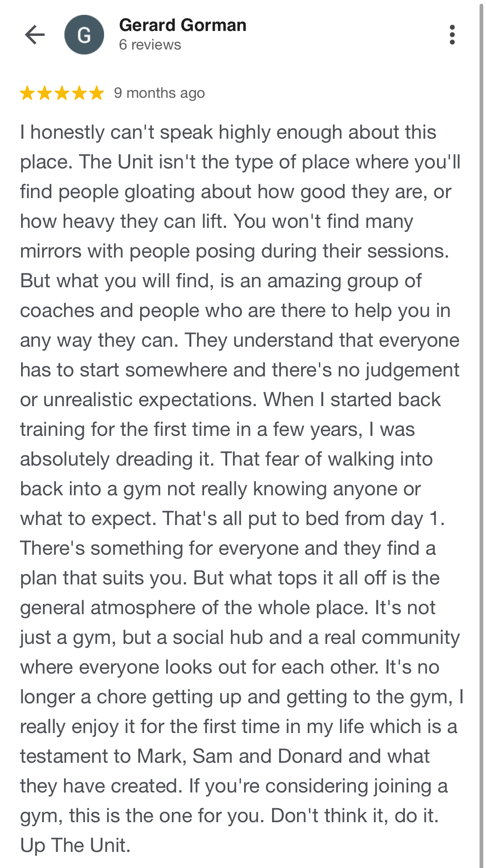Click the words 'The Unit' in second line

pyautogui.click(x=116, y=162)
